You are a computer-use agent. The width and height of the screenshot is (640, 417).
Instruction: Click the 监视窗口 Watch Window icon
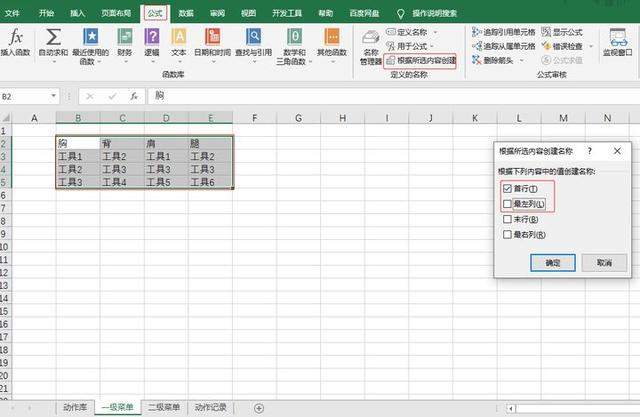(x=622, y=40)
